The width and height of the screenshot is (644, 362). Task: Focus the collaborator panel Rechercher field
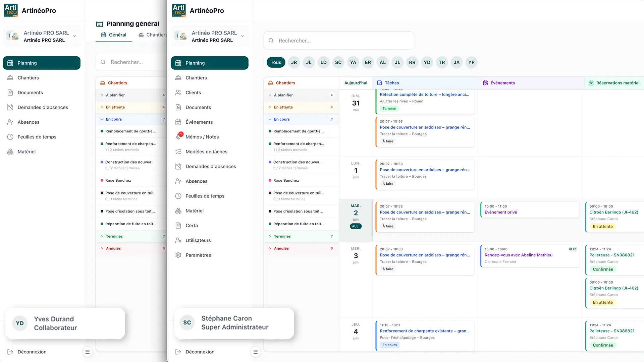(x=131, y=62)
